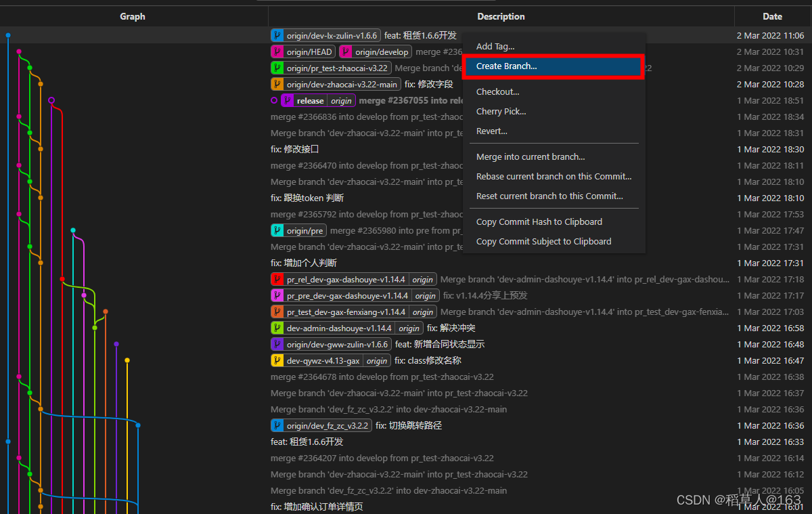Click branch icon of origin/HEAD label
This screenshot has width=812, height=514.
pyautogui.click(x=277, y=51)
